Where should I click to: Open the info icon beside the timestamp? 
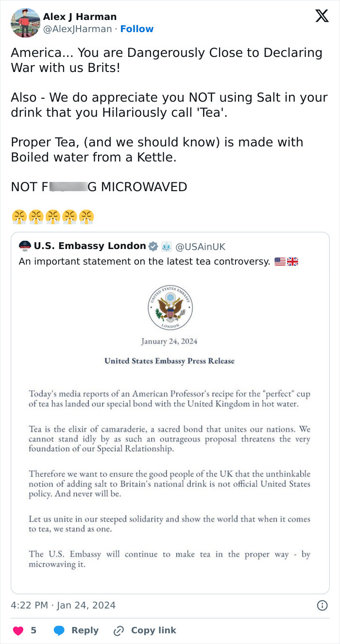pyautogui.click(x=322, y=605)
